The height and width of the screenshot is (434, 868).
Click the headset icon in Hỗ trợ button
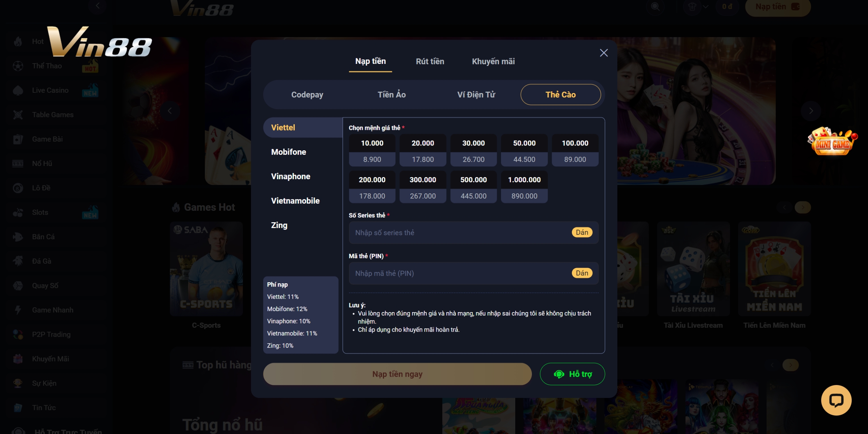coord(559,374)
